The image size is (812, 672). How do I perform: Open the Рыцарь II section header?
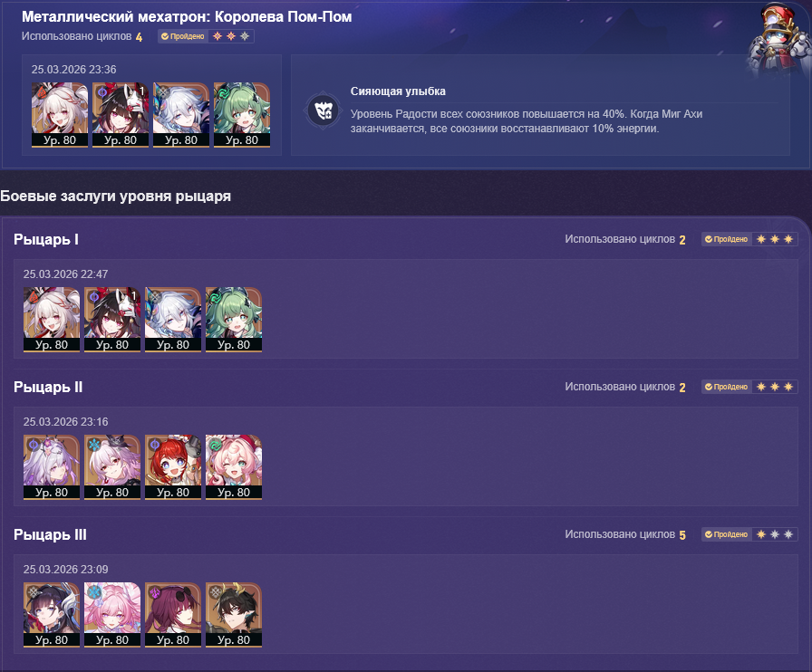48,387
